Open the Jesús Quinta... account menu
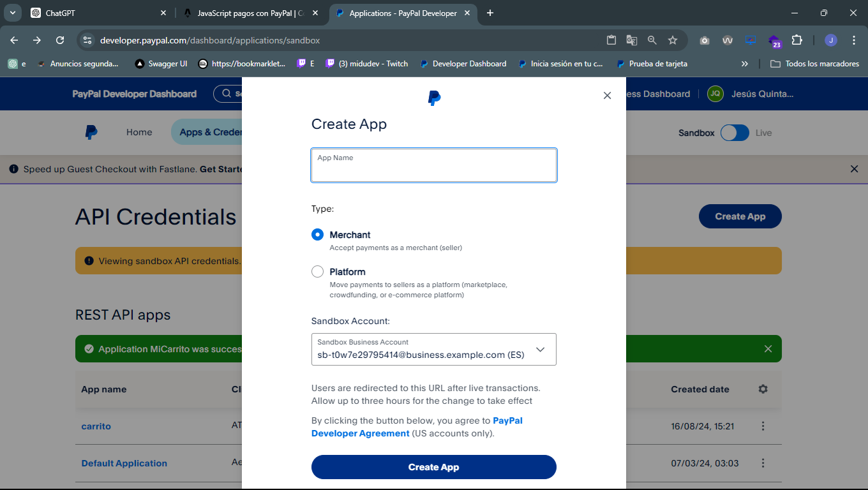 coord(762,94)
